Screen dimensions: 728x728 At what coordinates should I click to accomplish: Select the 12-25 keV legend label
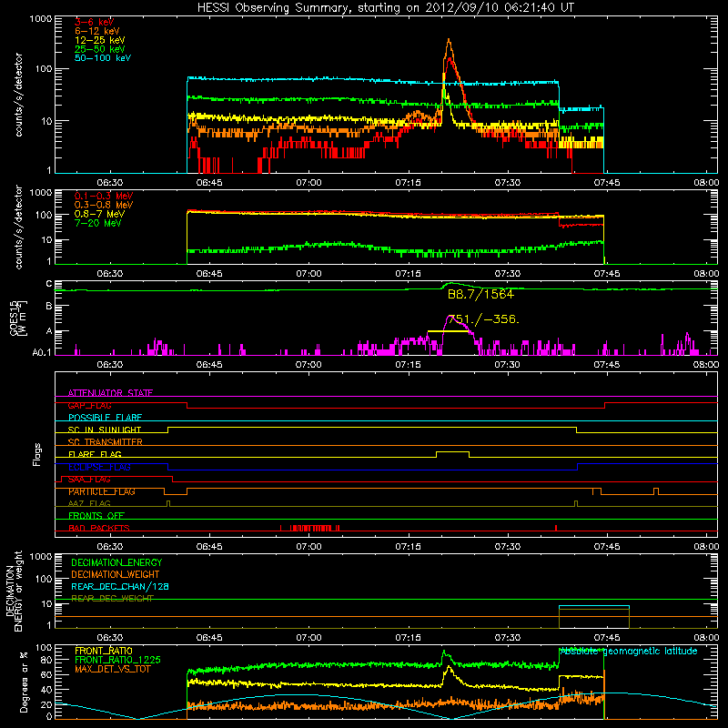tap(100, 40)
